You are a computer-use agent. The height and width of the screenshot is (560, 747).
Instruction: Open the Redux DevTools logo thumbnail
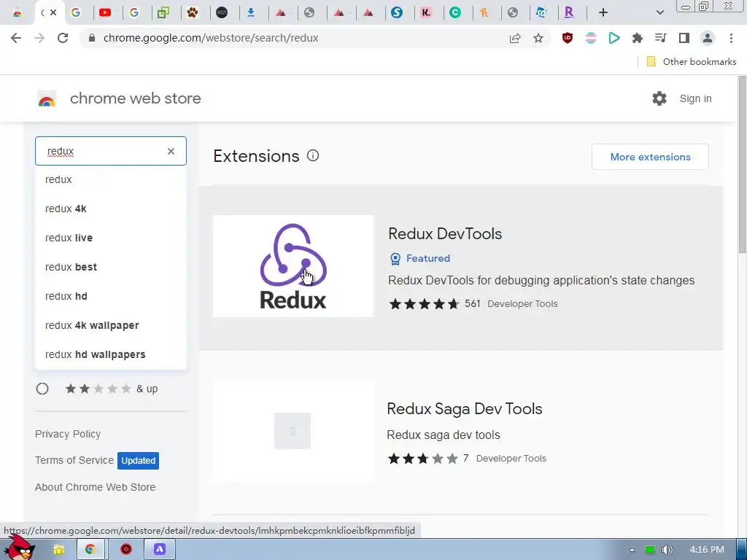click(293, 266)
